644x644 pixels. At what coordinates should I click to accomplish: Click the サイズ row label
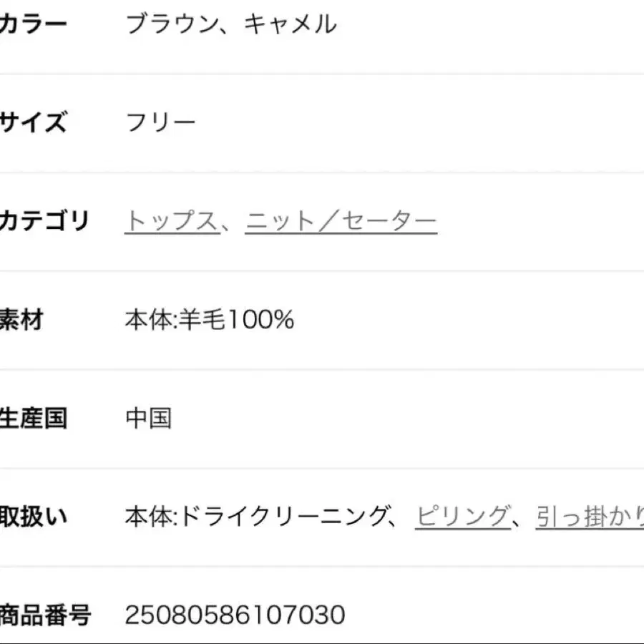33,123
